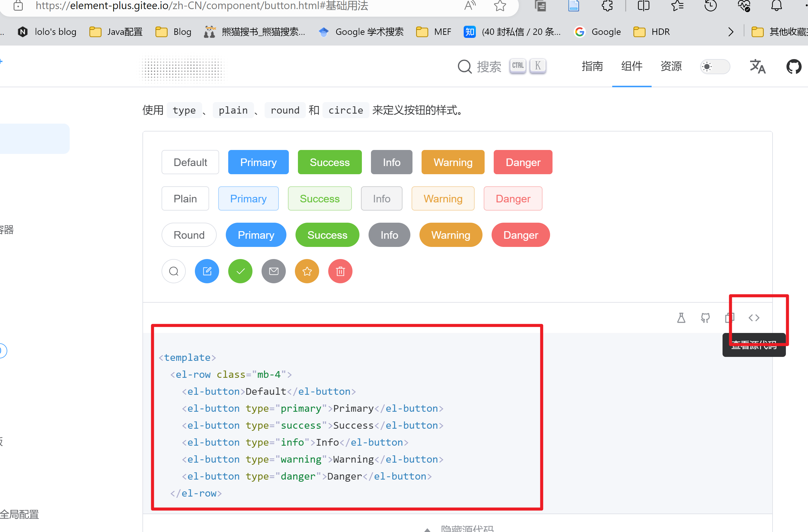Click the round Primary button
The height and width of the screenshot is (532, 808).
coord(256,235)
